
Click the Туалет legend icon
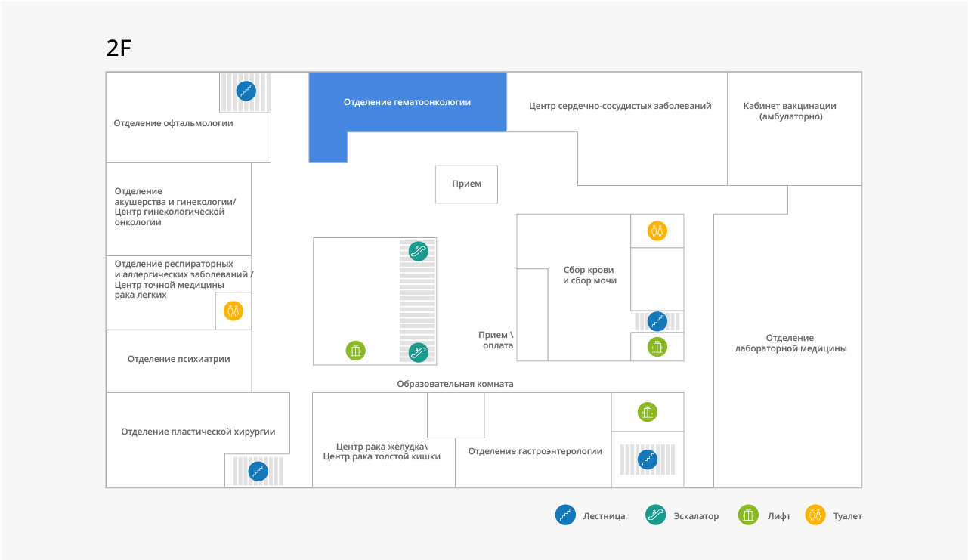815,515
